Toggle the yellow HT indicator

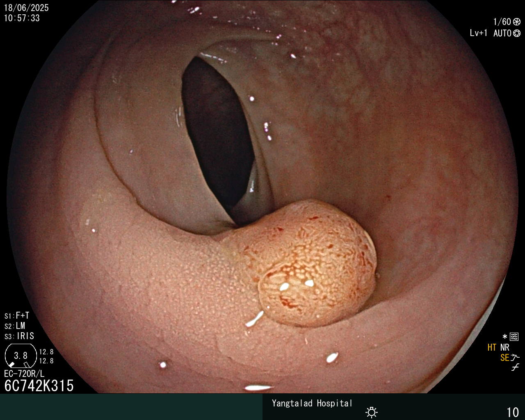click(x=492, y=348)
